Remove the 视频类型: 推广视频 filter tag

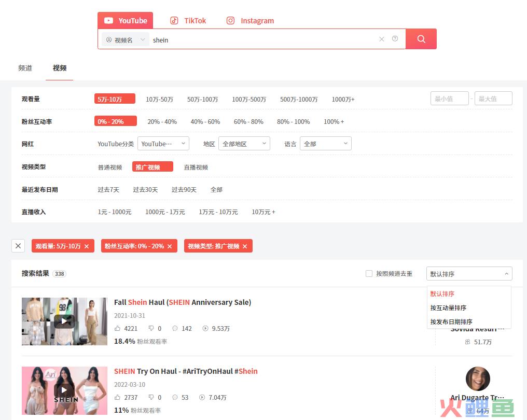tap(245, 246)
